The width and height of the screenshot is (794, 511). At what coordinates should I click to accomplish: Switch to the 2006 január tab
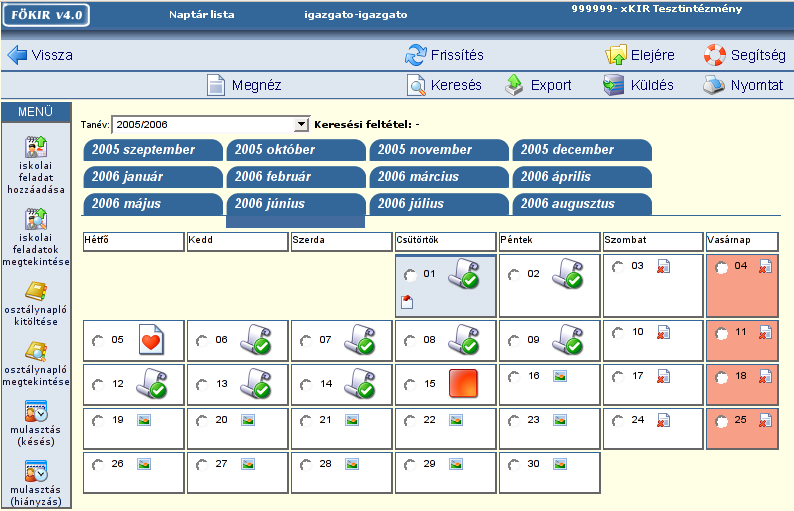tap(153, 177)
